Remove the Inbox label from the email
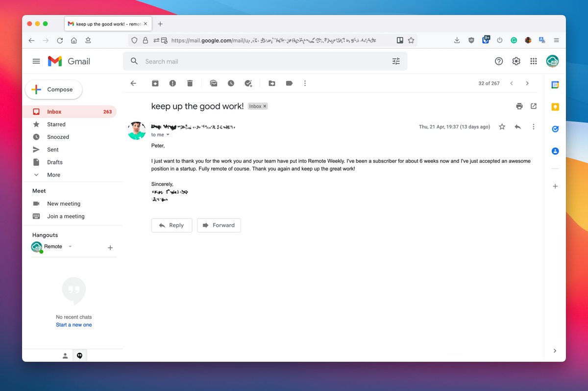 tap(265, 106)
